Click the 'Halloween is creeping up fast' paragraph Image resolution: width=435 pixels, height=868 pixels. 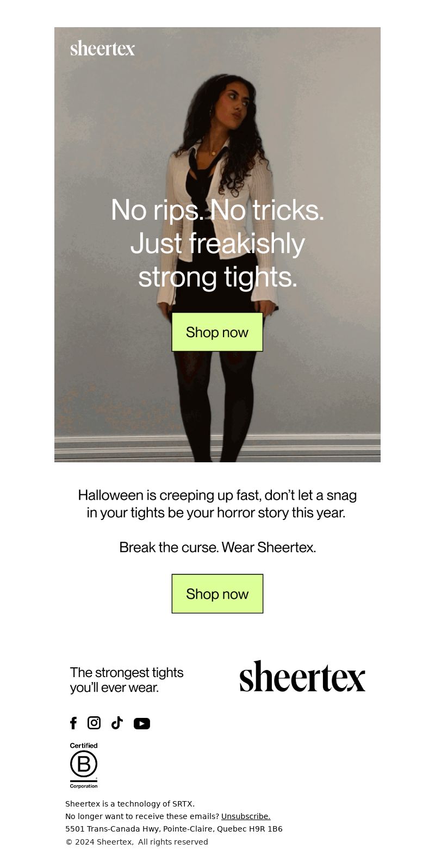click(x=217, y=504)
